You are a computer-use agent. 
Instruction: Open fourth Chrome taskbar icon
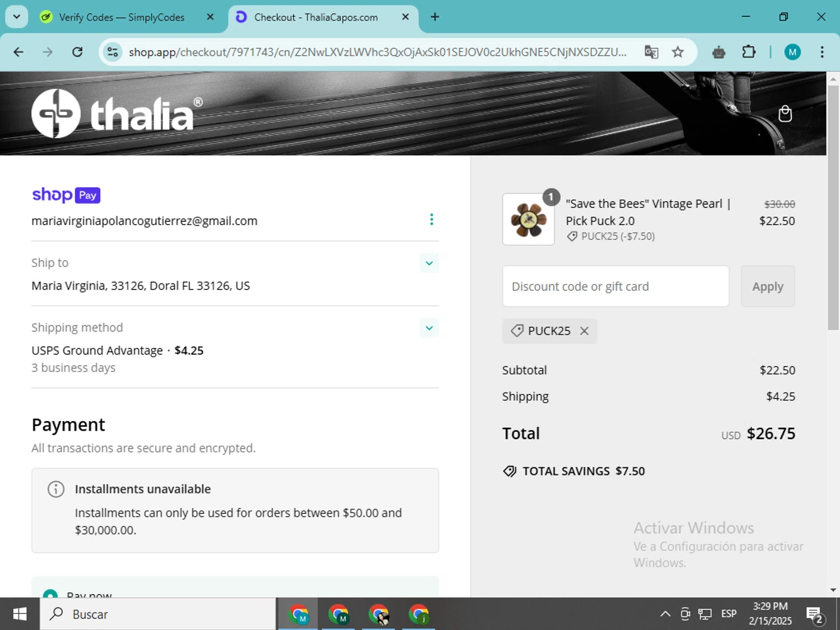pyautogui.click(x=418, y=614)
